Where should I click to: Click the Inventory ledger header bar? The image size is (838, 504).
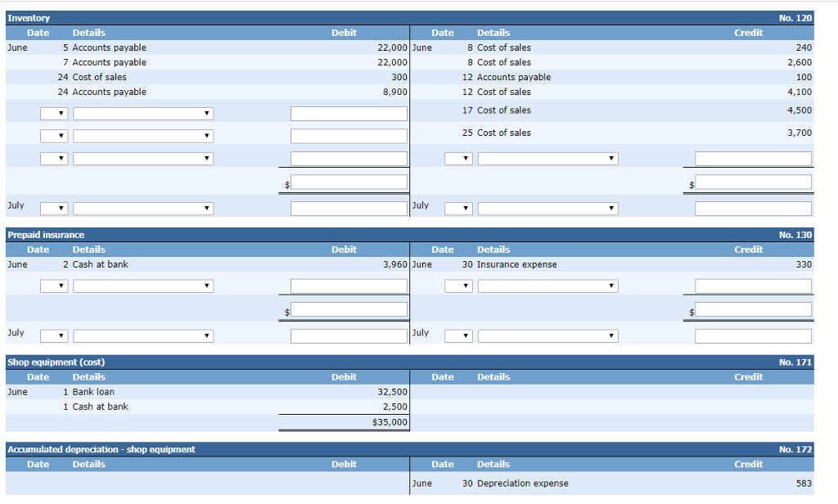[x=409, y=17]
